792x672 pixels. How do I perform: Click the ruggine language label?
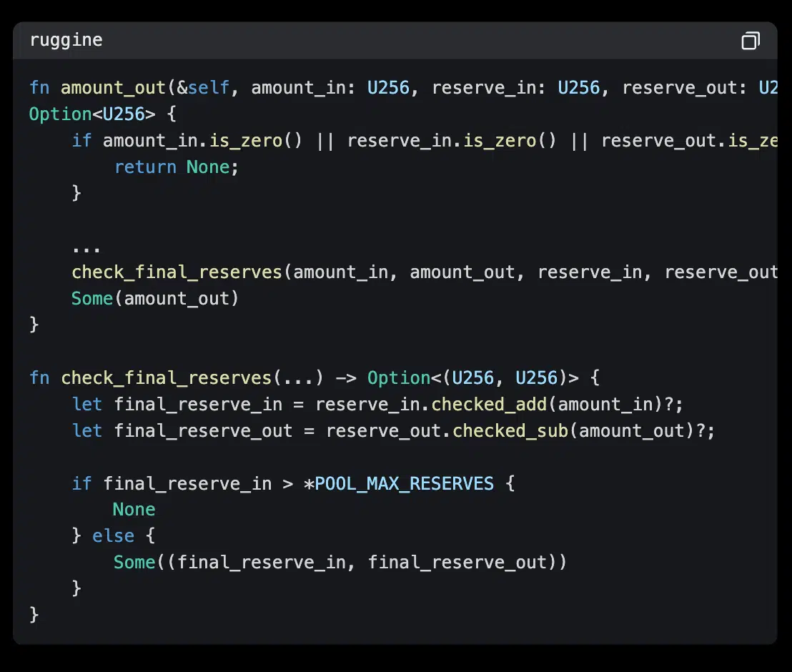(x=66, y=40)
